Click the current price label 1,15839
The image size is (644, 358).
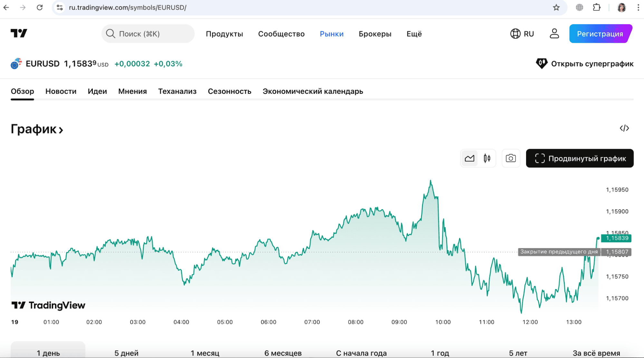tap(616, 238)
